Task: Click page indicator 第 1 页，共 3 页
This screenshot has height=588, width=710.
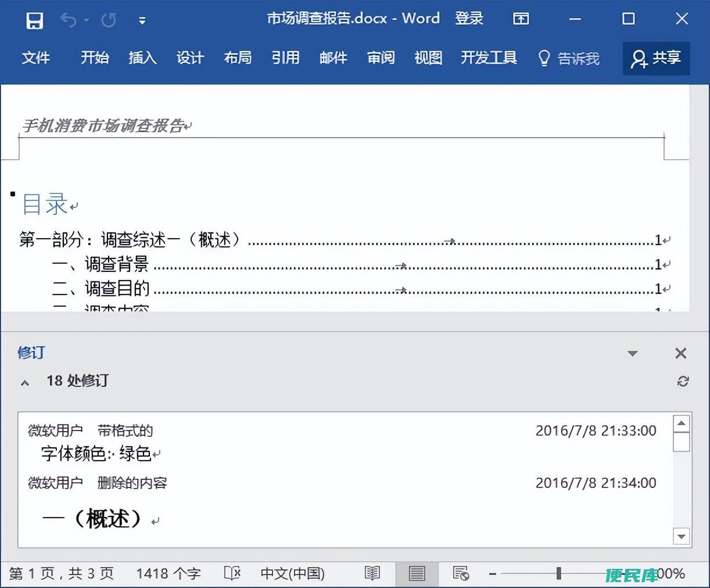Action: click(x=62, y=573)
